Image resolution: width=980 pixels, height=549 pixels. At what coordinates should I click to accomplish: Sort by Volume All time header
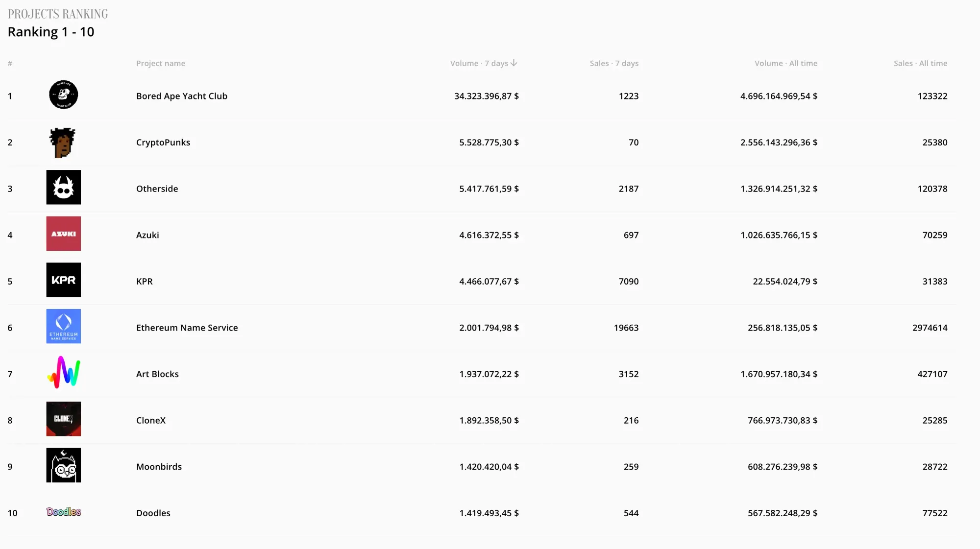786,63
